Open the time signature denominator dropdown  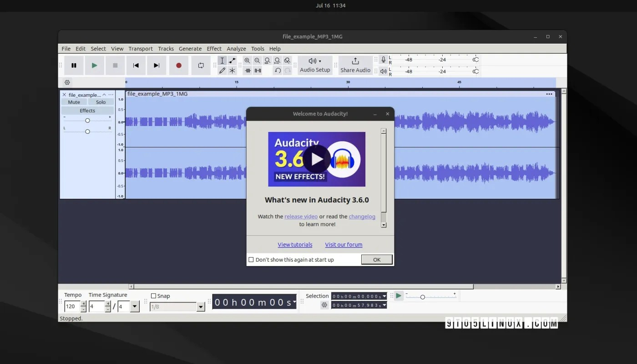point(135,306)
